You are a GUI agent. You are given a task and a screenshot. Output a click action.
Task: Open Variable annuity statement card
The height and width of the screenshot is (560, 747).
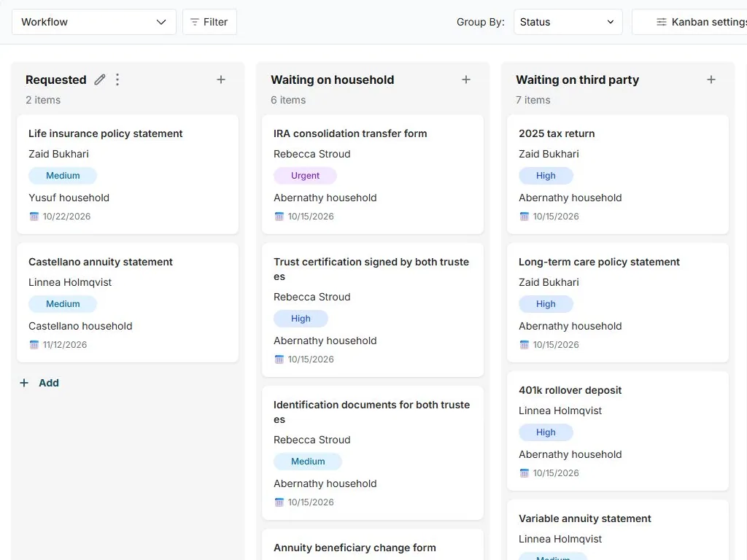[x=618, y=530]
